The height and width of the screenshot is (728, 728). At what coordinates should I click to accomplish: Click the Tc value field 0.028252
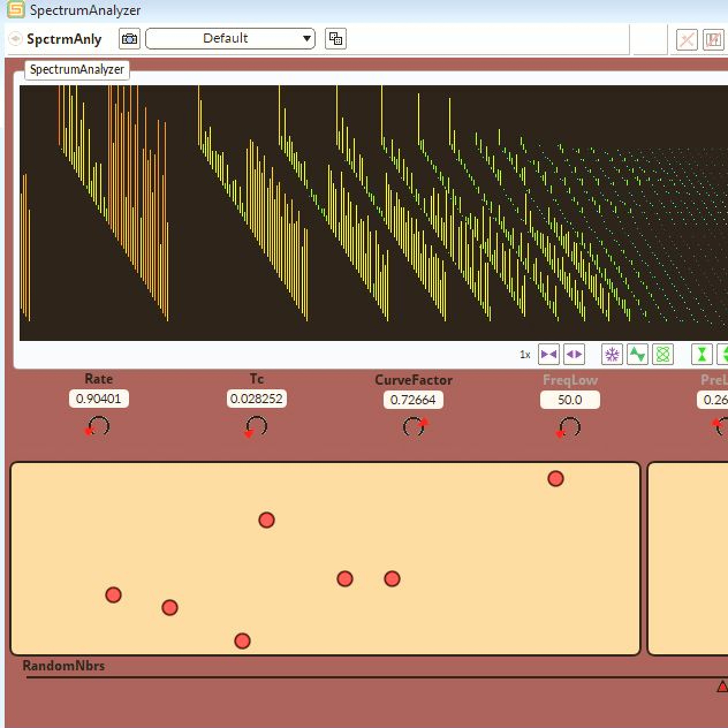tap(256, 399)
